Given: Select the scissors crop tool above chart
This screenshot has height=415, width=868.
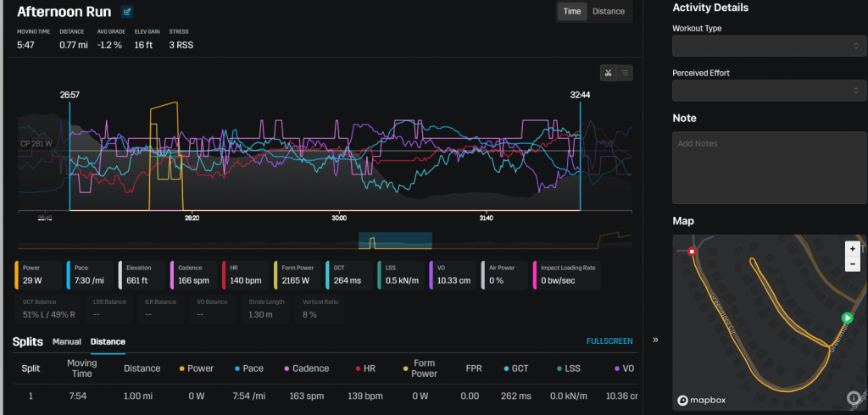Looking at the screenshot, I should point(608,74).
